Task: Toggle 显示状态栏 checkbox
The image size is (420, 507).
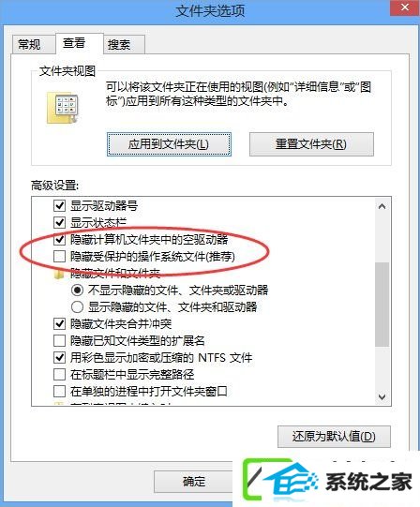Action: (x=60, y=222)
